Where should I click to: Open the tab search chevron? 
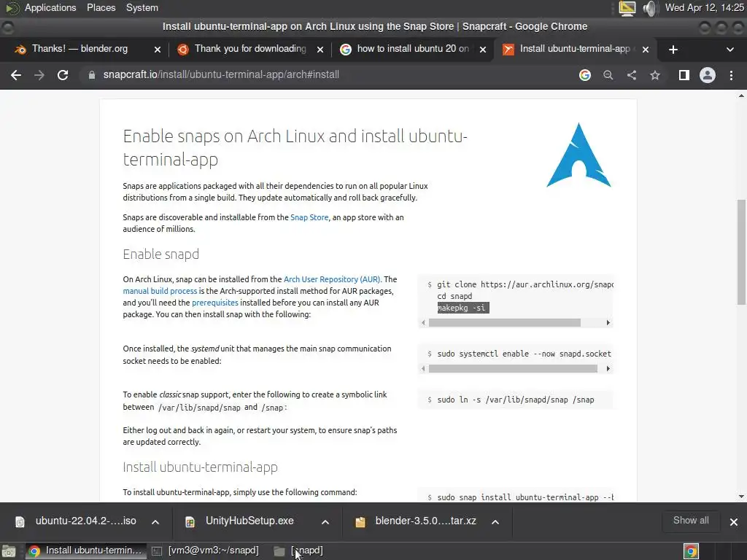tap(729, 50)
